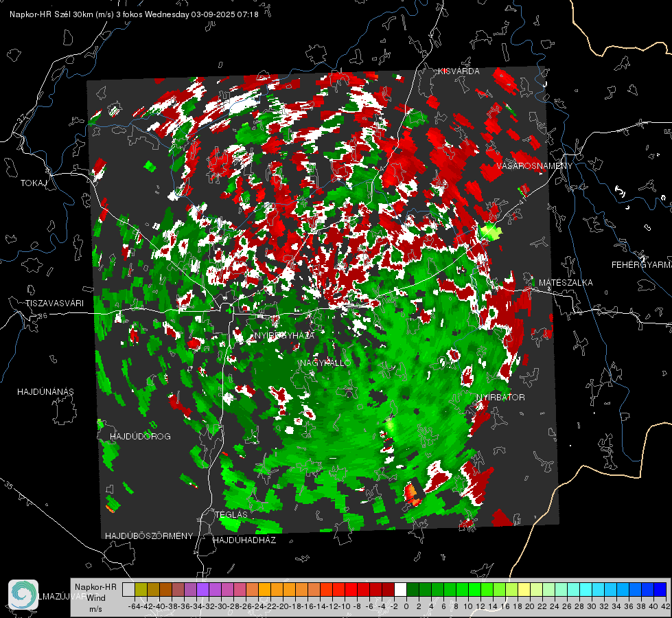The width and height of the screenshot is (672, 618).
Task: Click the NYÍRBÁTOR city label
Action: point(500,398)
